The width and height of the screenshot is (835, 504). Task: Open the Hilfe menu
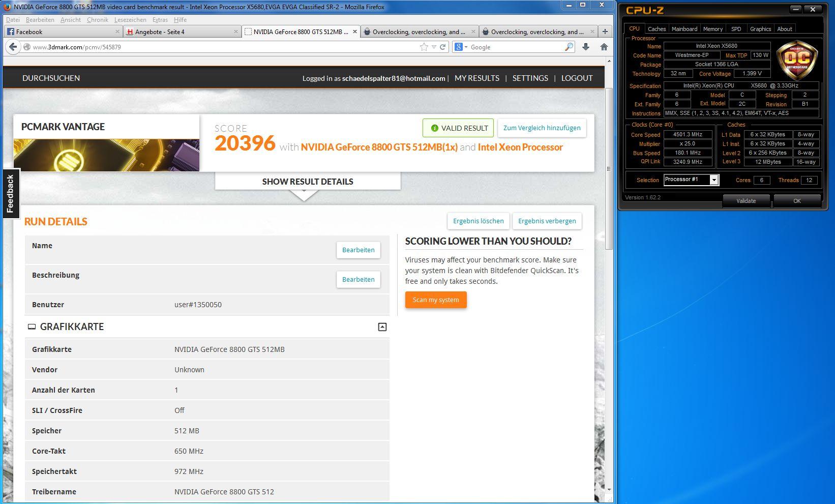tap(180, 20)
